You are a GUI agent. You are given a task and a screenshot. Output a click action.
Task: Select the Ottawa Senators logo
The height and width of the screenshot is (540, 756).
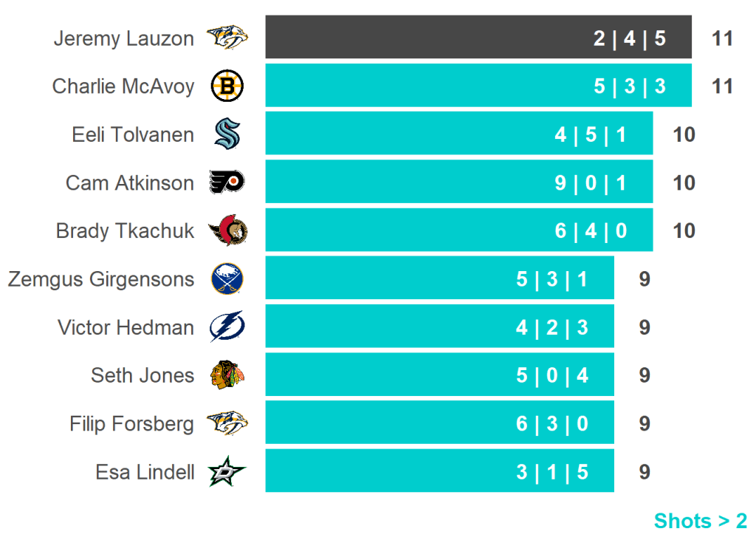227,231
